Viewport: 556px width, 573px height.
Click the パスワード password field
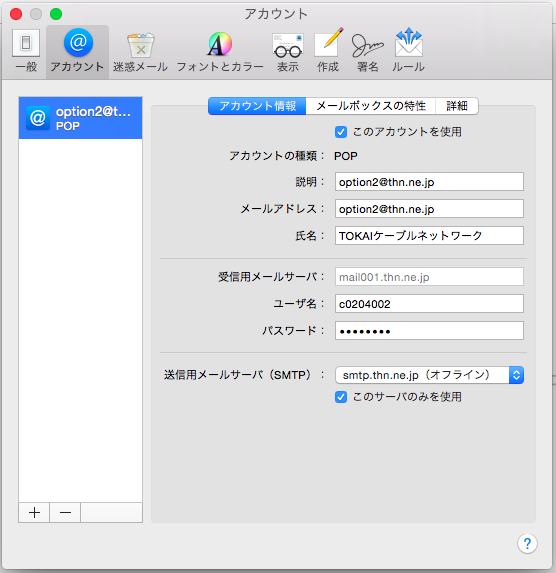[x=429, y=331]
